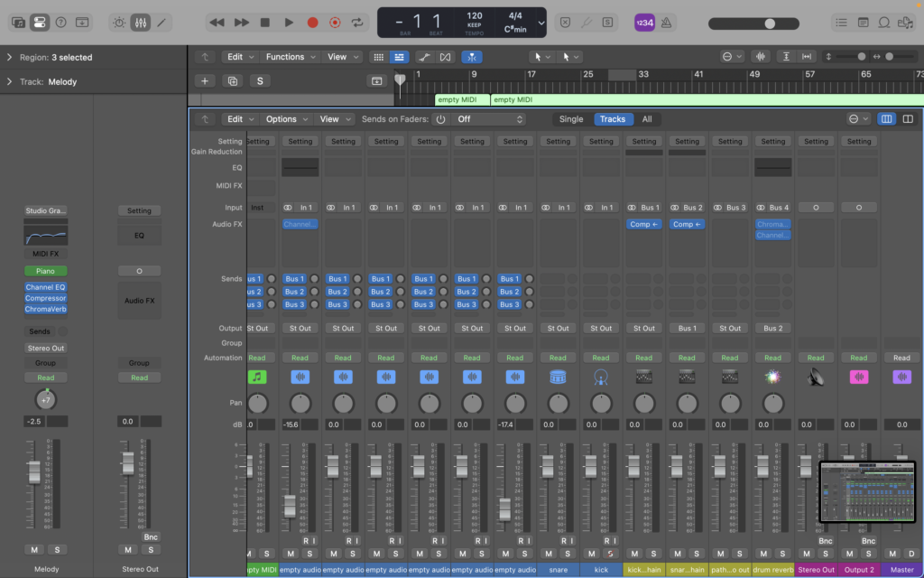Open the Mixer via toolbar icon
This screenshot has width=924, height=578.
(141, 22)
